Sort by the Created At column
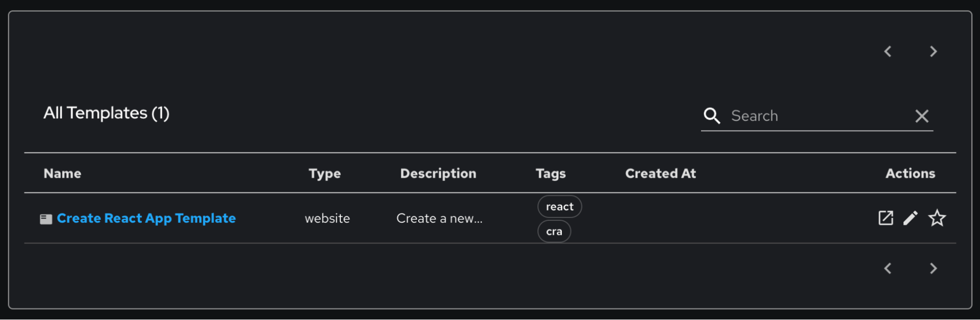This screenshot has height=320, width=980. pos(660,174)
